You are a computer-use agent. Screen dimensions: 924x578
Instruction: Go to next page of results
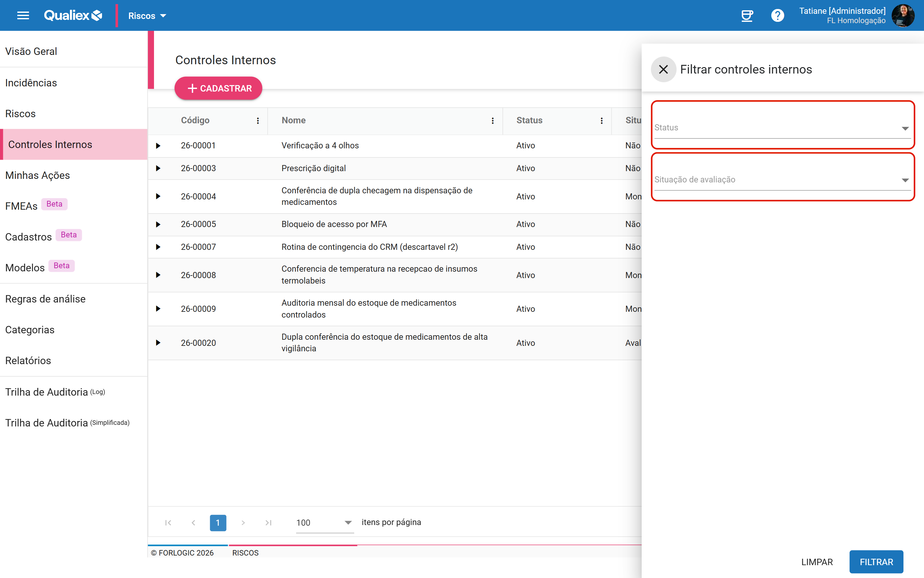click(x=243, y=522)
